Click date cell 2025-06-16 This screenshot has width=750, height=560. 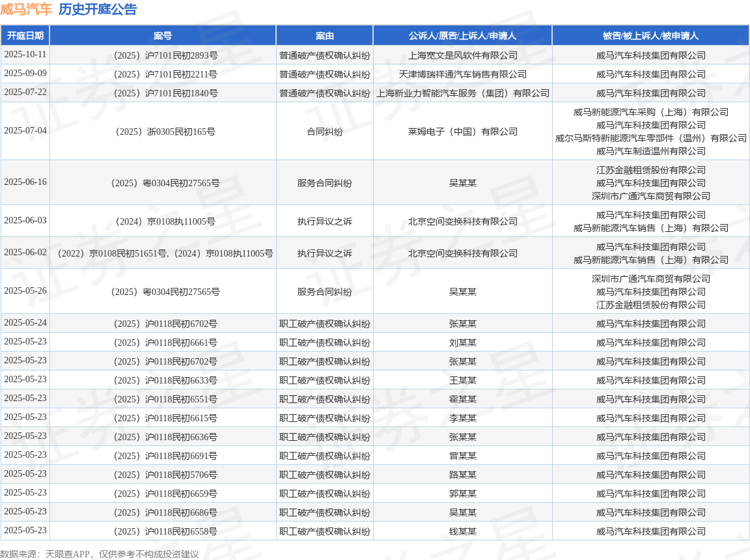tap(25, 182)
